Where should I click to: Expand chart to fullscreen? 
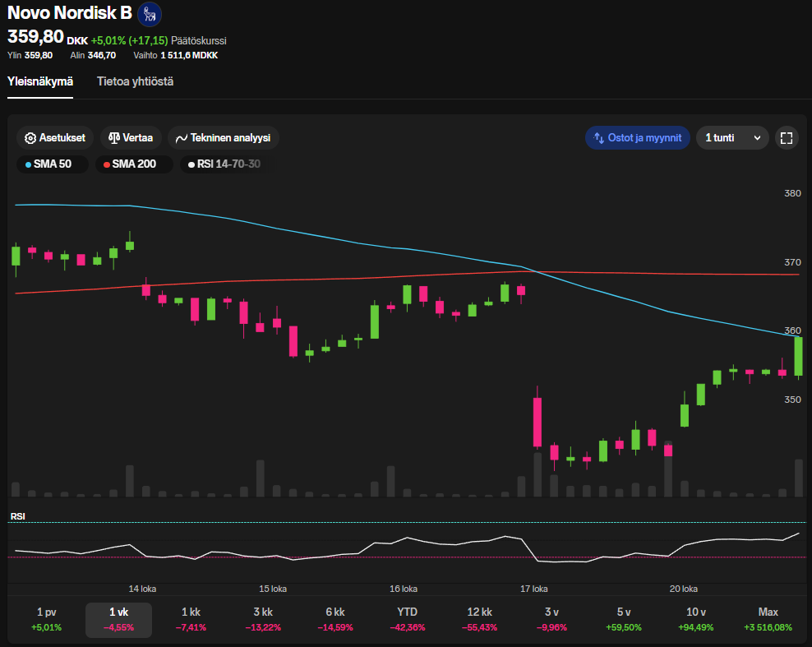pos(787,138)
